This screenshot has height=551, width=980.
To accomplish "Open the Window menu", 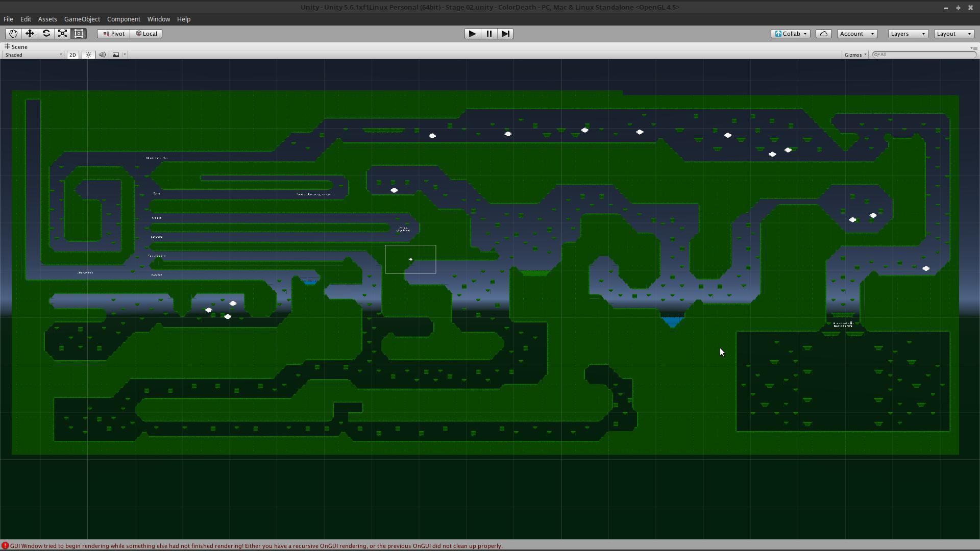I will (159, 19).
